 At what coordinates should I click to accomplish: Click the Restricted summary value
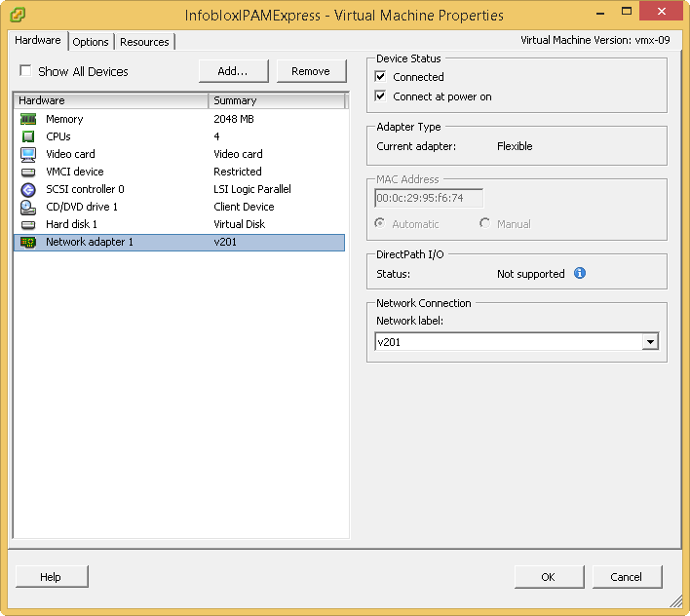point(238,172)
